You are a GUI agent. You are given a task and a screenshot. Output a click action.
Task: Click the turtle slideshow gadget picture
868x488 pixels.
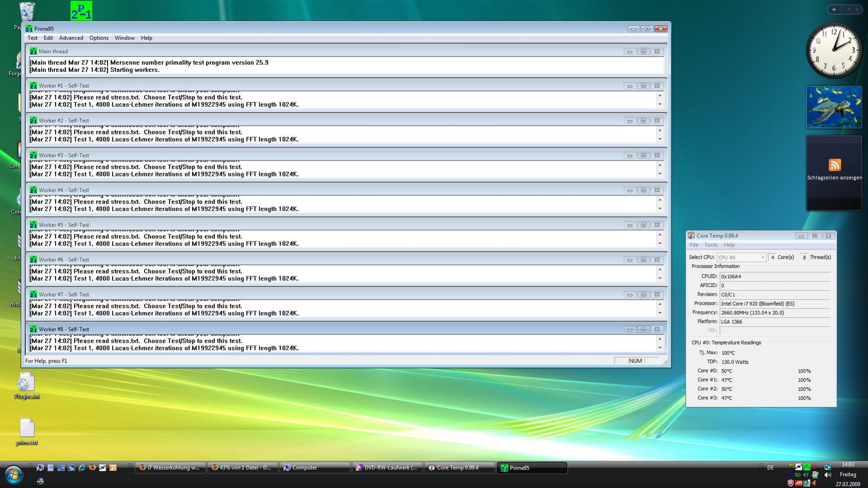click(834, 107)
